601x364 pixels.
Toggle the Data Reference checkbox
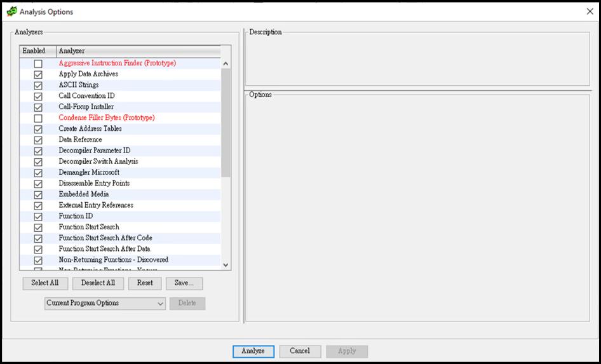pos(38,140)
